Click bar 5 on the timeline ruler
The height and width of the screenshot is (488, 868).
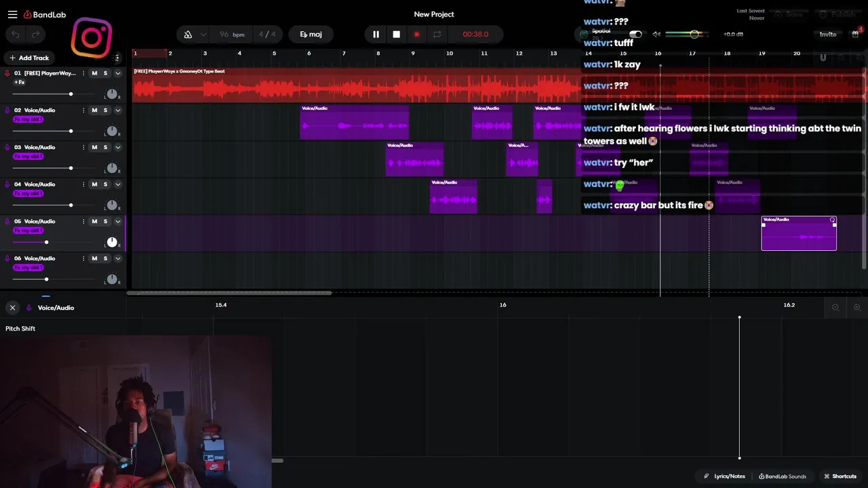pyautogui.click(x=274, y=53)
